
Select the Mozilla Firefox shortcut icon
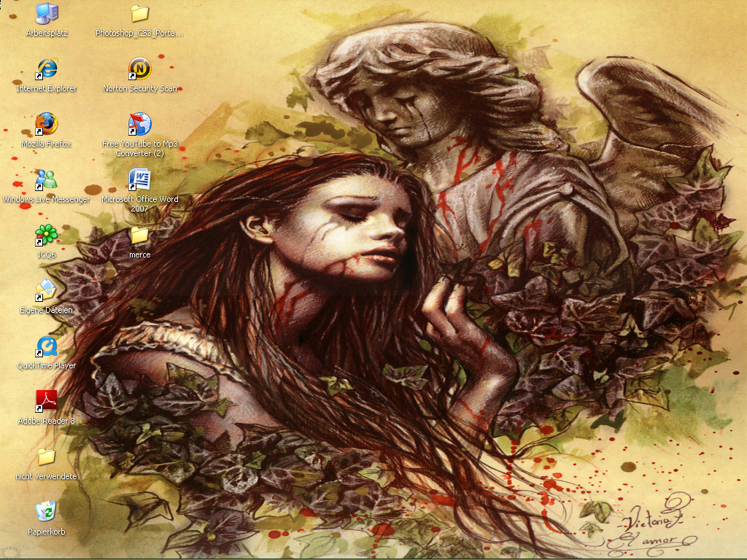(x=47, y=125)
